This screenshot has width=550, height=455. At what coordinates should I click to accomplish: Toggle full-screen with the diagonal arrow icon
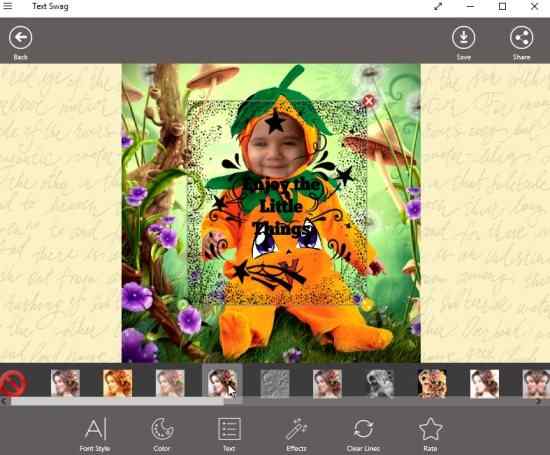coord(438,6)
